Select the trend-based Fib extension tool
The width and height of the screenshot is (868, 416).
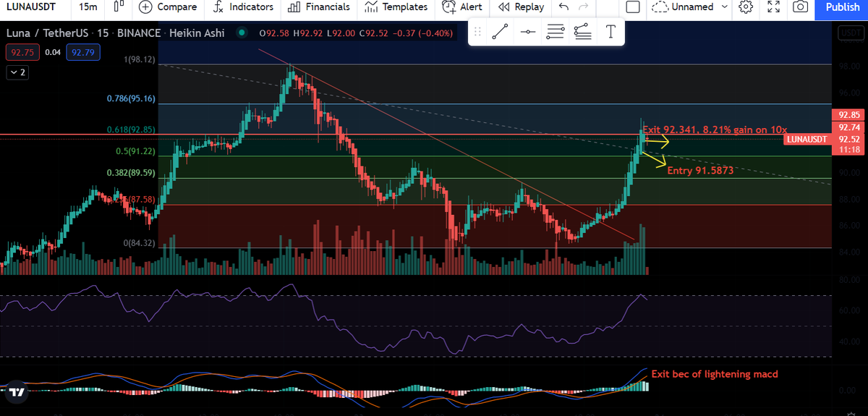(582, 32)
